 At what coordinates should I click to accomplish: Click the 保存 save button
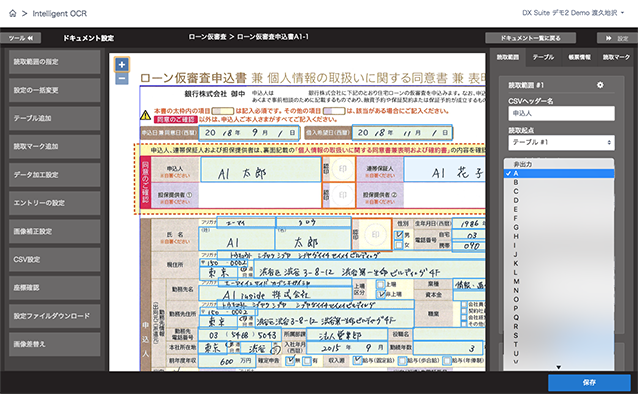589,383
